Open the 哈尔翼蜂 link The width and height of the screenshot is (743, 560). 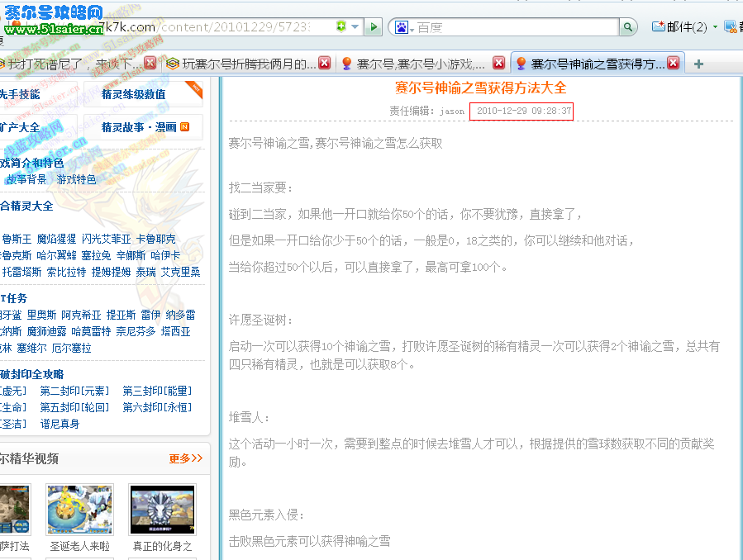coord(56,255)
